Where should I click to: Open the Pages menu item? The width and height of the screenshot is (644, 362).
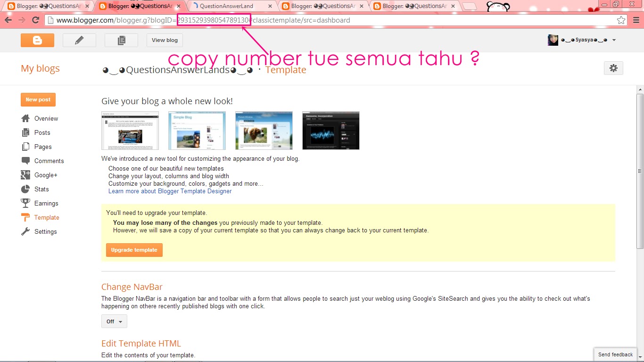pyautogui.click(x=43, y=147)
